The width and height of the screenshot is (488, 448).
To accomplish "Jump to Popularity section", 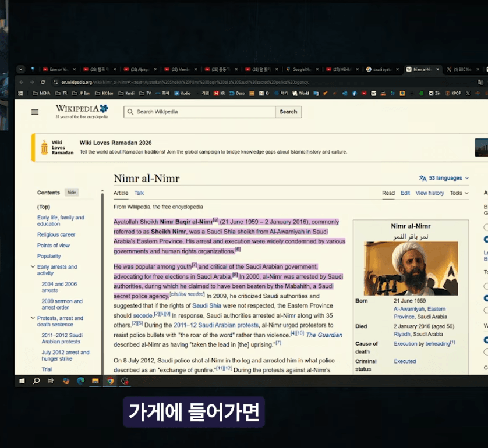I will tap(49, 256).
